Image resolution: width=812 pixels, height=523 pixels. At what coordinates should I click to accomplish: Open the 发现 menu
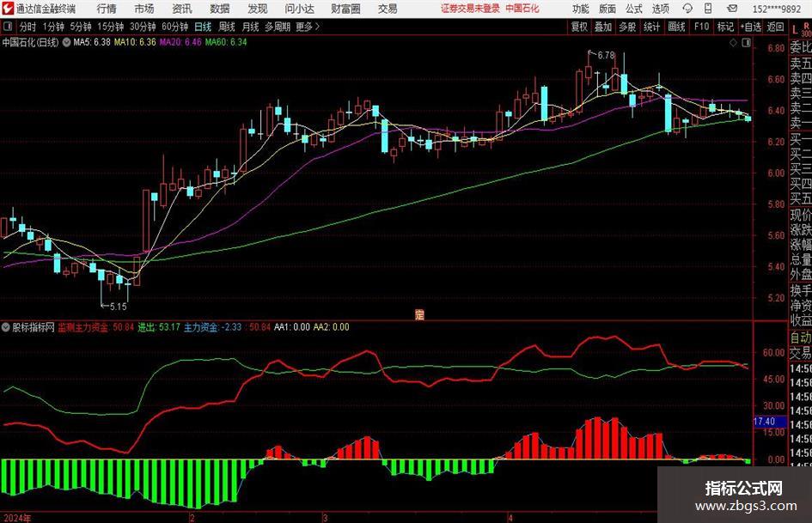tap(258, 9)
